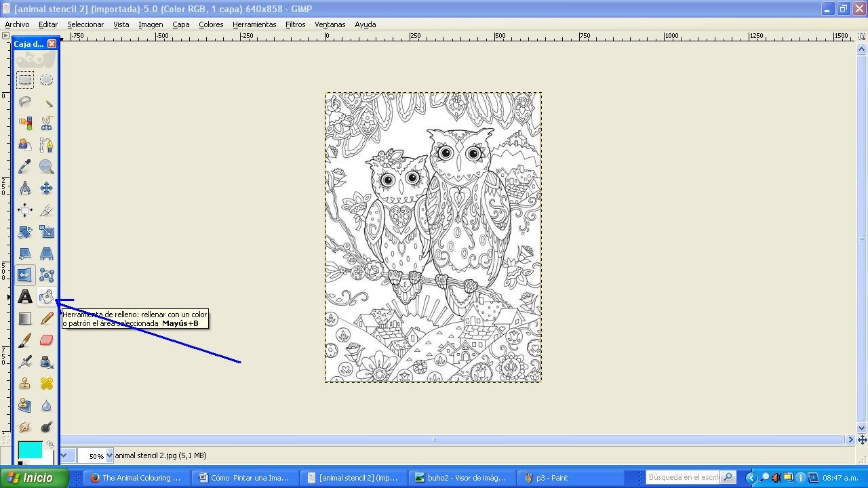Screen dimensions: 868x488
Task: Click the vertical scrollbar down arrow
Action: tap(862, 428)
